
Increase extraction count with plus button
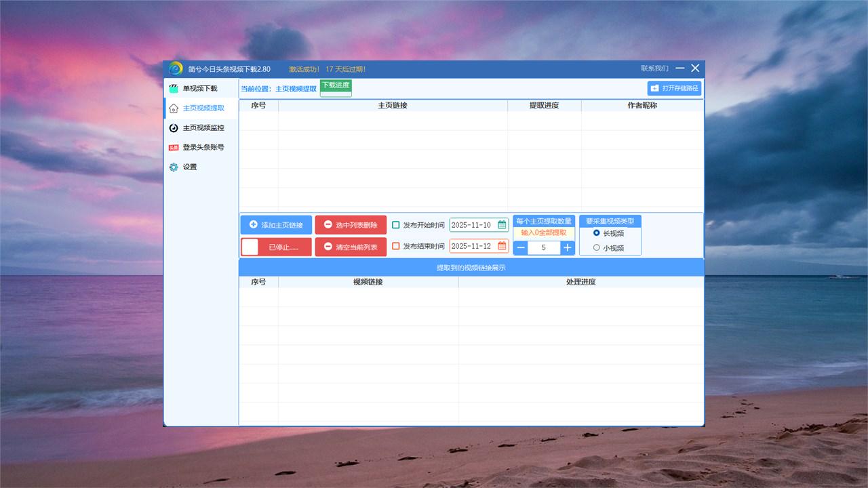(x=567, y=248)
